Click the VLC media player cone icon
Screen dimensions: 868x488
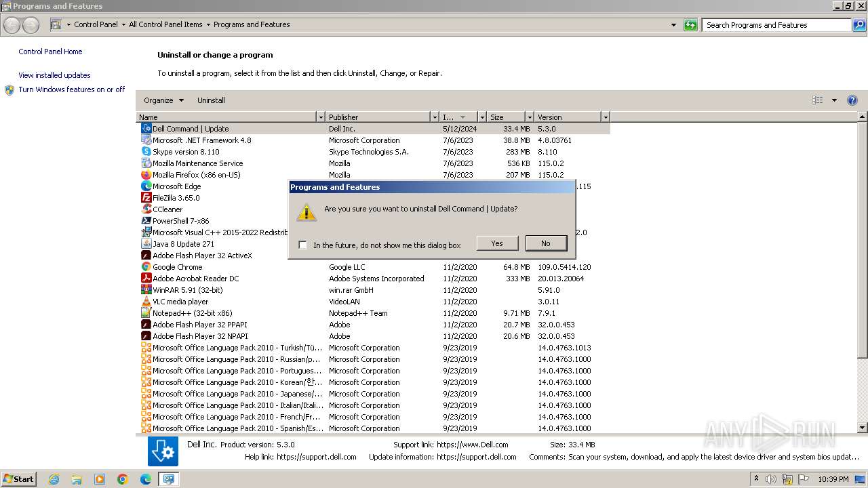coord(146,302)
